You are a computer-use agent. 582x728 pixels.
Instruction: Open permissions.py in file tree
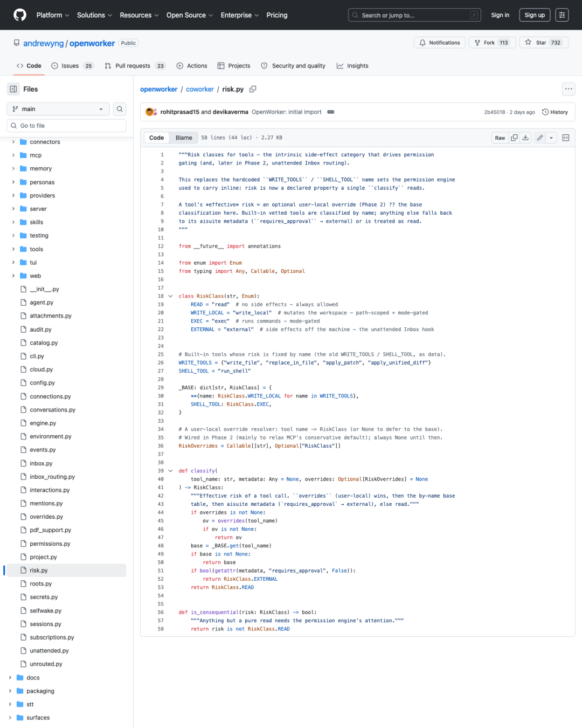50,544
